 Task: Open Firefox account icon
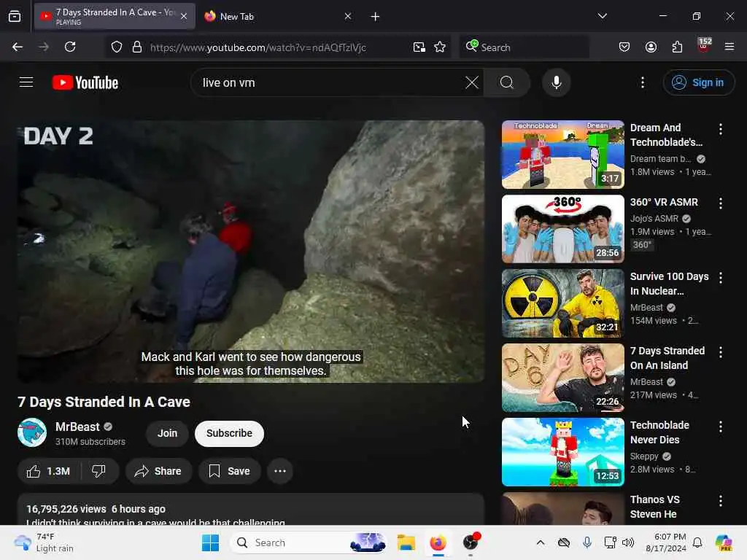pos(651,47)
